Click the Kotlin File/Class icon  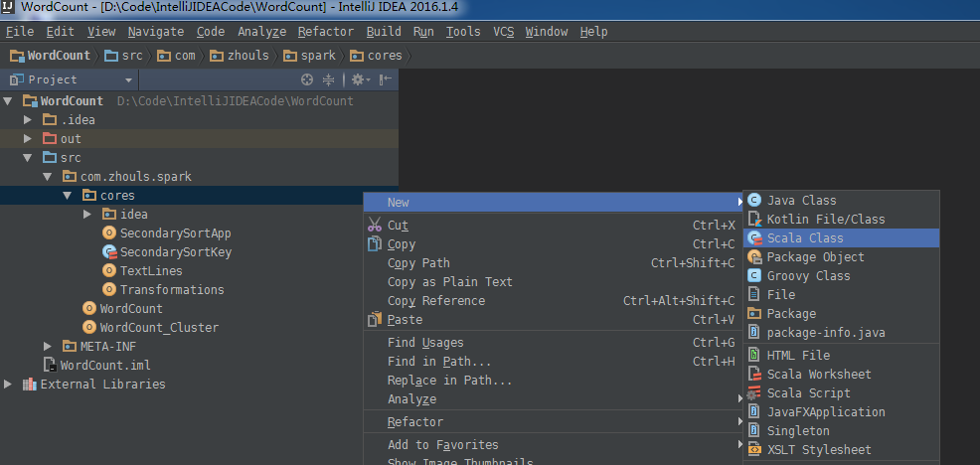755,219
